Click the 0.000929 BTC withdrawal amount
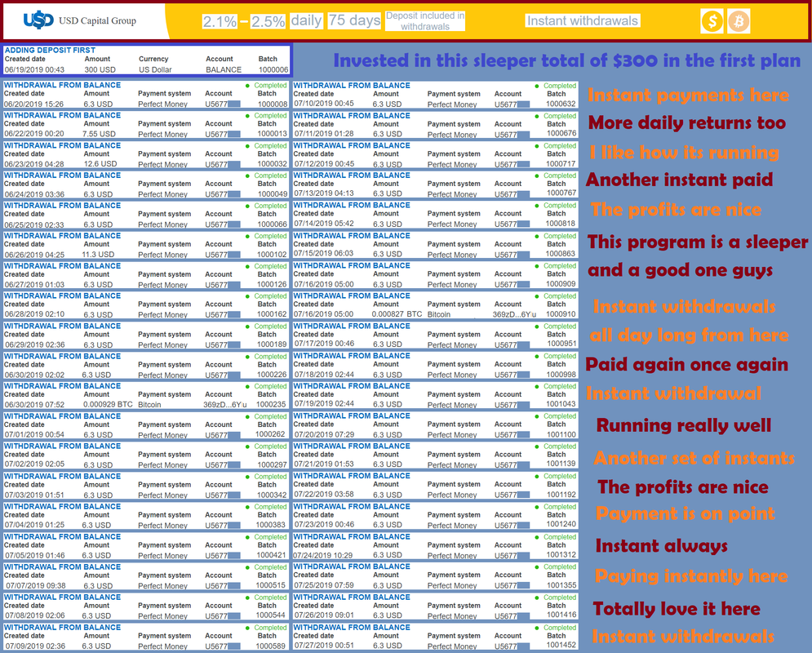The height and width of the screenshot is (653, 812). click(x=108, y=404)
